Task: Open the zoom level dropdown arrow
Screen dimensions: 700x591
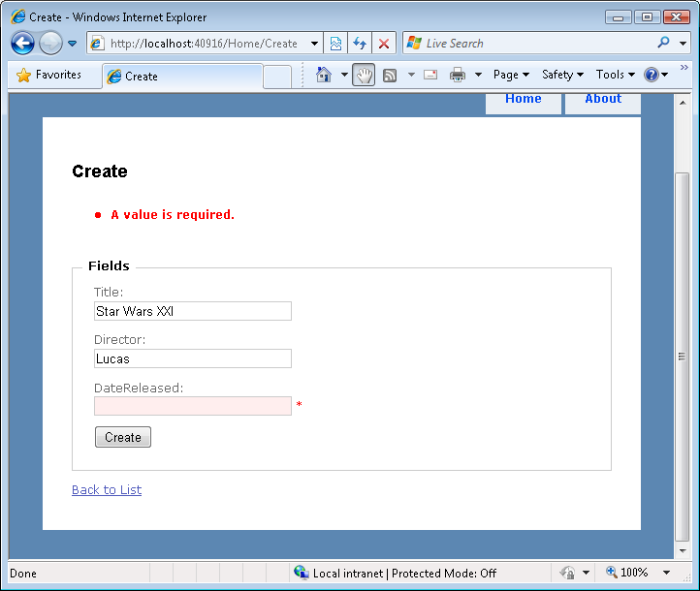Action: pos(666,573)
